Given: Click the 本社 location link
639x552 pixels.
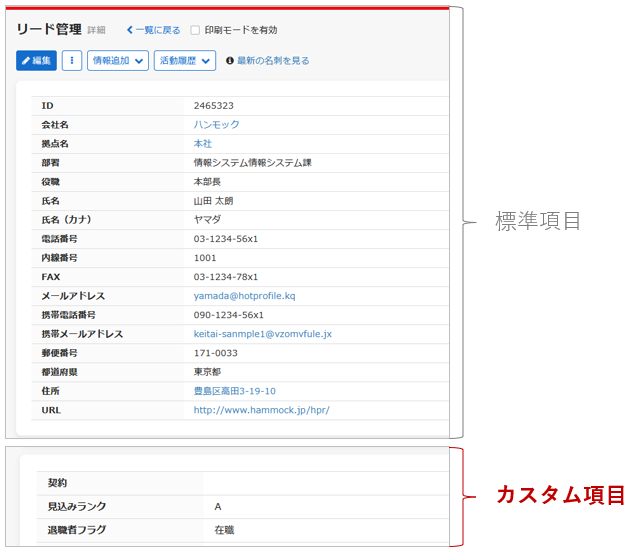Looking at the screenshot, I should pos(203,144).
